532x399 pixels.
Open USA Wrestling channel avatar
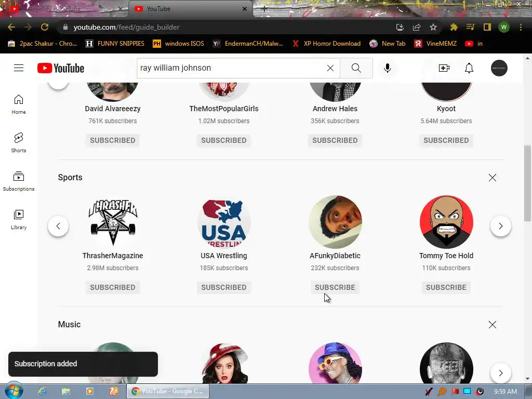[224, 222]
